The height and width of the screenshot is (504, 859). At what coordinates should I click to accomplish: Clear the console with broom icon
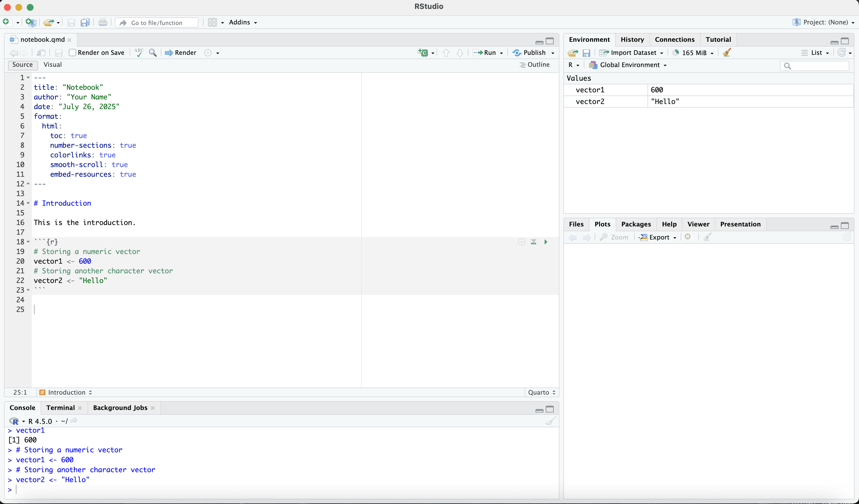click(550, 421)
